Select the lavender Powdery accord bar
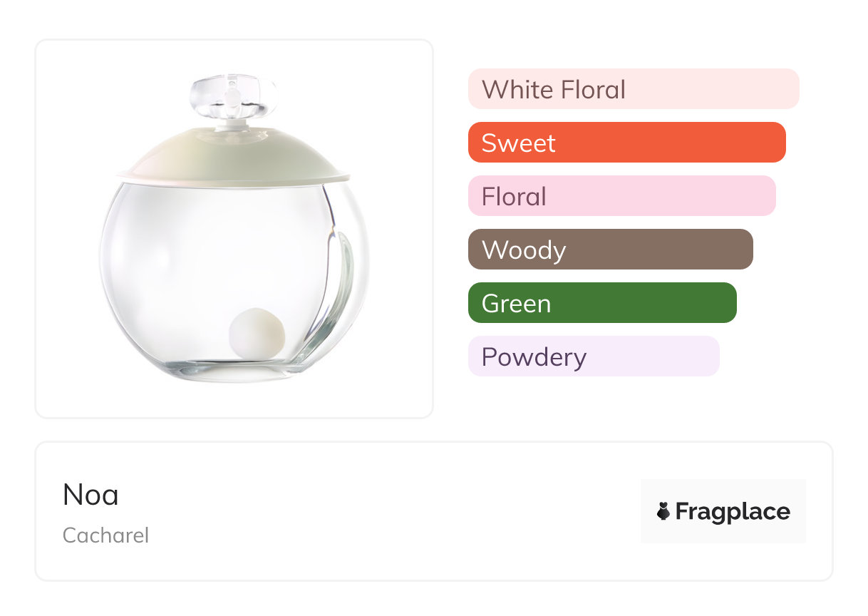Image resolution: width=868 pixels, height=616 pixels. [x=593, y=356]
